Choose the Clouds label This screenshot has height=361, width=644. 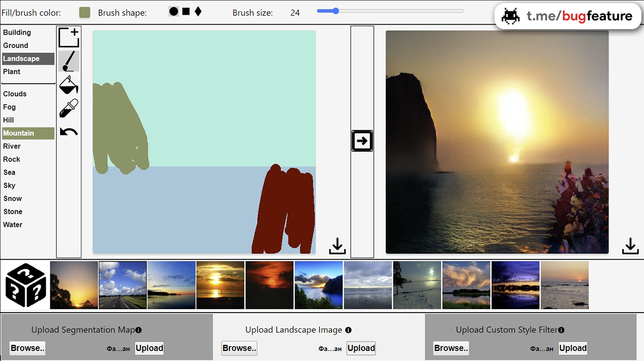point(28,94)
